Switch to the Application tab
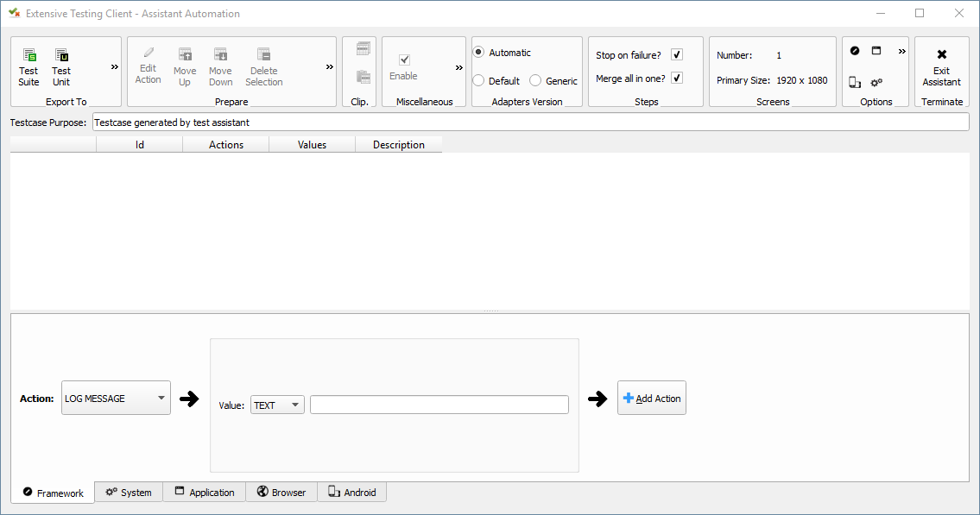Screen dimensions: 980x515 [x=205, y=492]
